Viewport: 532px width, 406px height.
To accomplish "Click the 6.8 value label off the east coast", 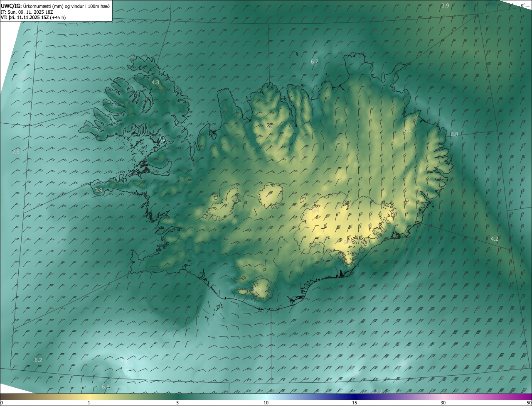I will pyautogui.click(x=454, y=135).
